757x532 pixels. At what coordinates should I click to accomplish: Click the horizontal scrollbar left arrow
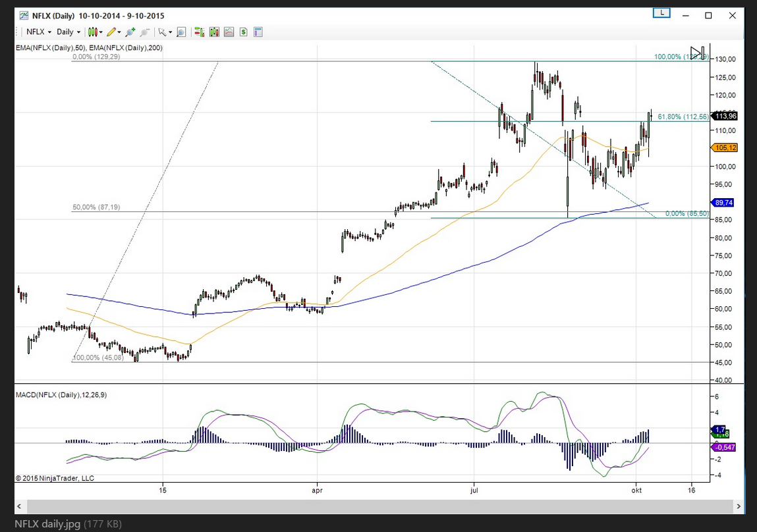pyautogui.click(x=19, y=506)
